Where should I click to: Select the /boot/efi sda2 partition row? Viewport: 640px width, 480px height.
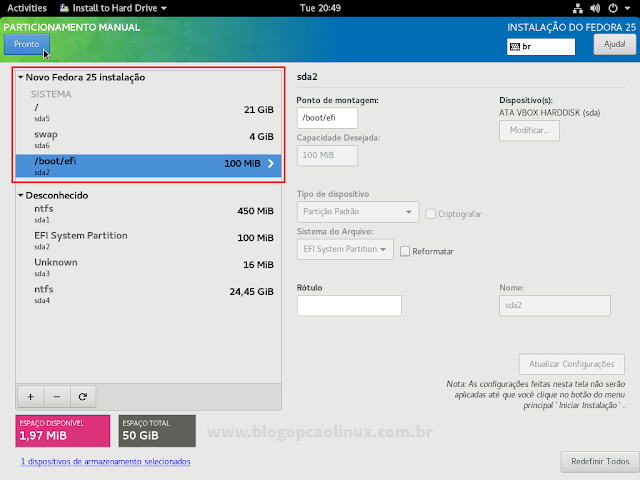point(149,166)
